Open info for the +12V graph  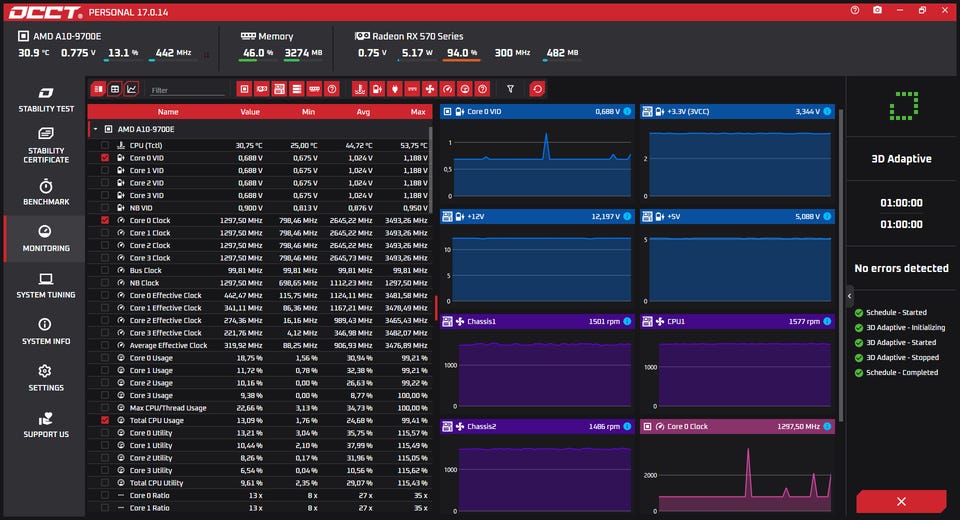627,216
